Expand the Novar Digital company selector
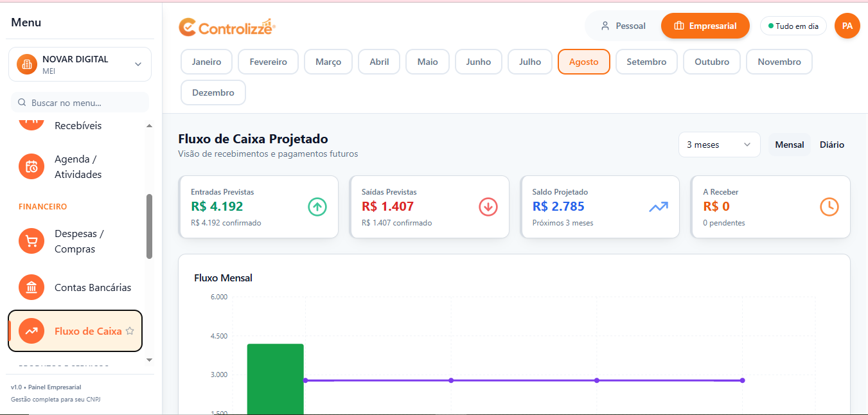Viewport: 868px width, 415px height. pyautogui.click(x=80, y=64)
